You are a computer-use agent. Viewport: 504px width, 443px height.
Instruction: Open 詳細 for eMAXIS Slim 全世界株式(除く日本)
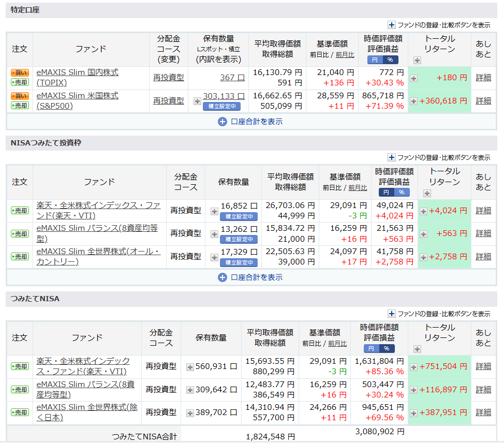483,412
